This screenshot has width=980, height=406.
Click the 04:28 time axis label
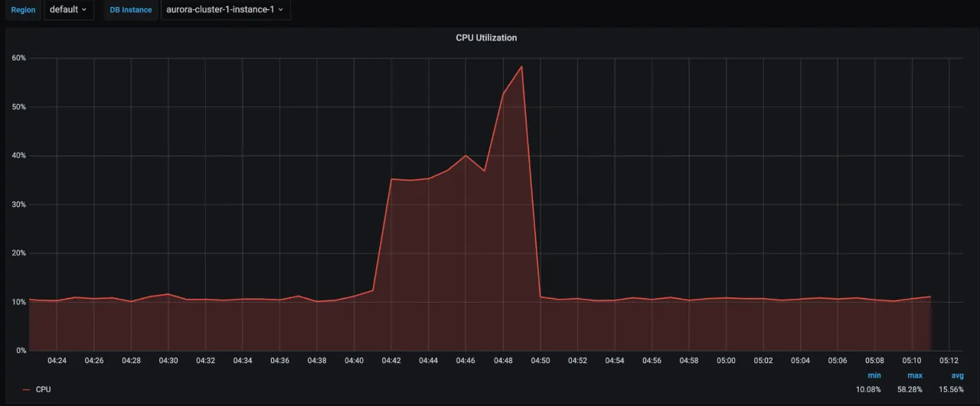point(131,361)
